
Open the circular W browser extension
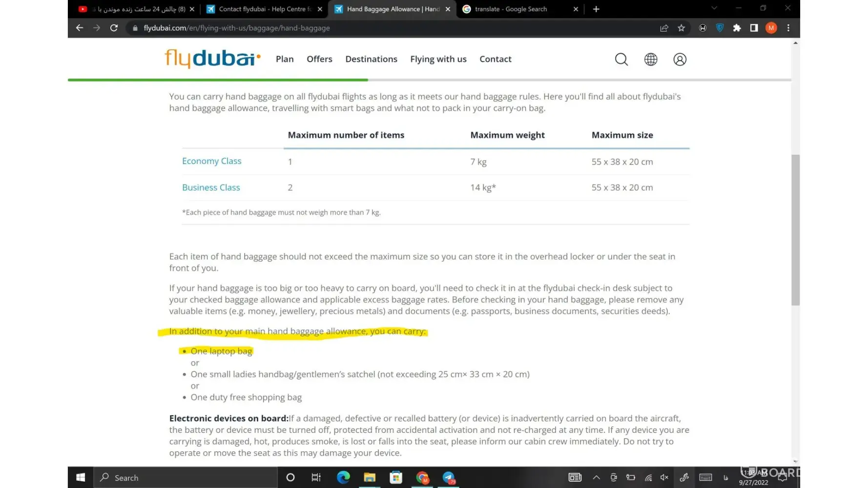click(703, 28)
